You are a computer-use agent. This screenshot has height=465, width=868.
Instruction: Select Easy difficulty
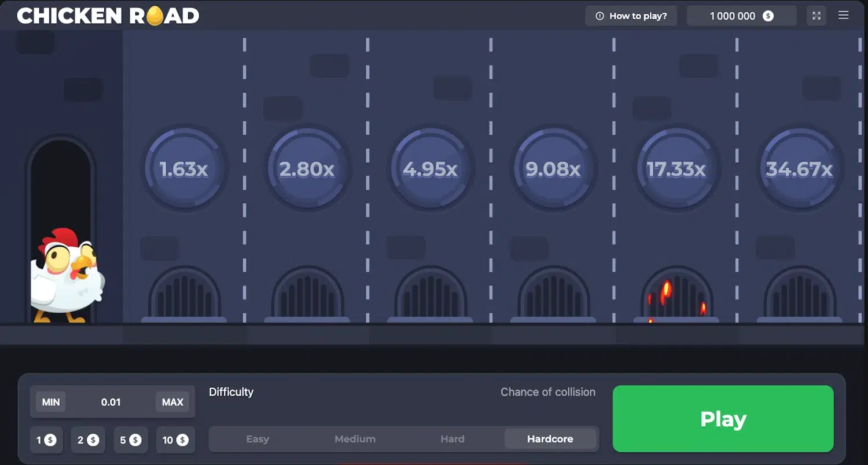258,439
